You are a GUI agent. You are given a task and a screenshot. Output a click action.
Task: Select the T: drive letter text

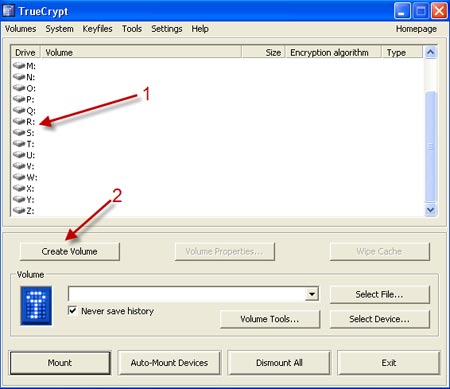click(30, 144)
